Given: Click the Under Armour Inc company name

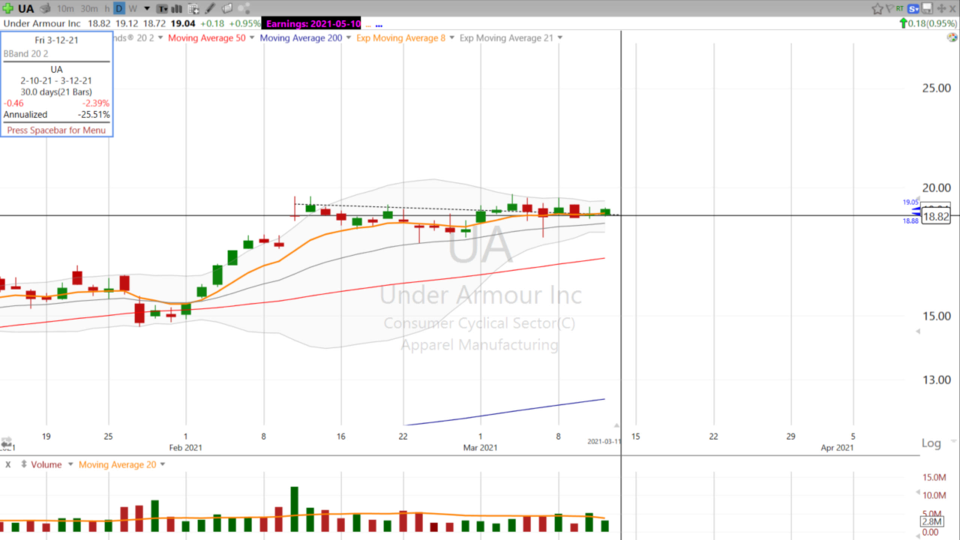Looking at the screenshot, I should tap(42, 23).
